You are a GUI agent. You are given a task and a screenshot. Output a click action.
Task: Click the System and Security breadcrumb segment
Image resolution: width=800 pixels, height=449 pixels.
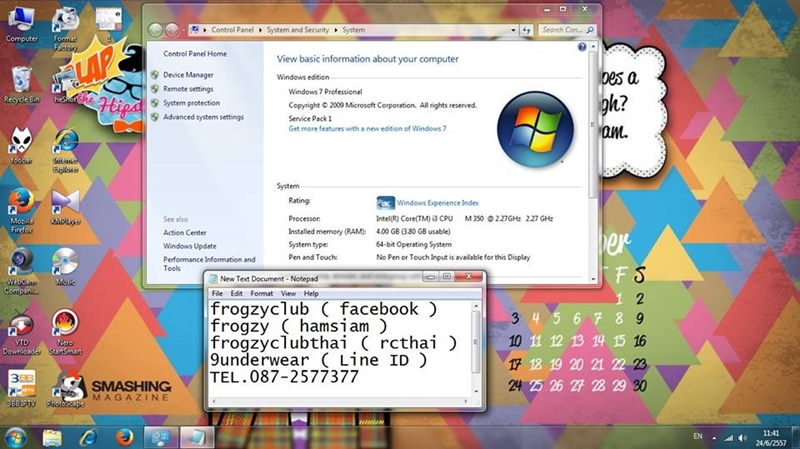298,30
